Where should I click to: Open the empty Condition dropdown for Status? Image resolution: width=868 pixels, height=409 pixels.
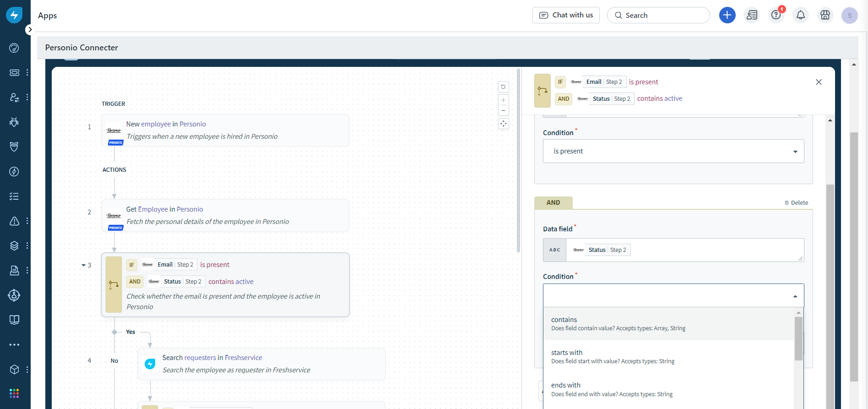pyautogui.click(x=673, y=295)
